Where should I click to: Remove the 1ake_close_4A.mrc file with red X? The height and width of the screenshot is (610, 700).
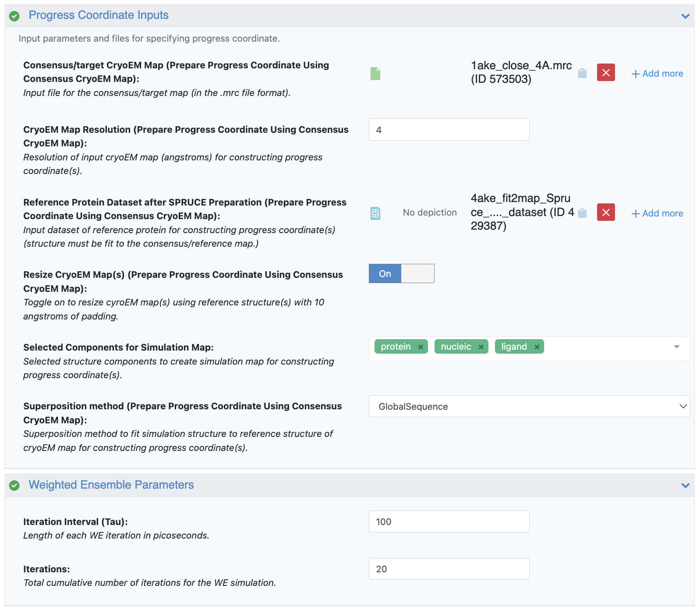point(606,73)
